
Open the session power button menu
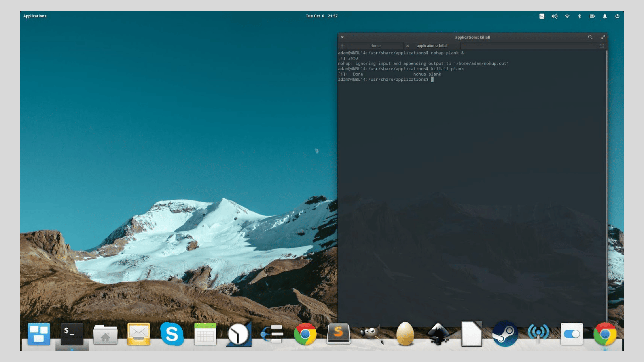[617, 16]
